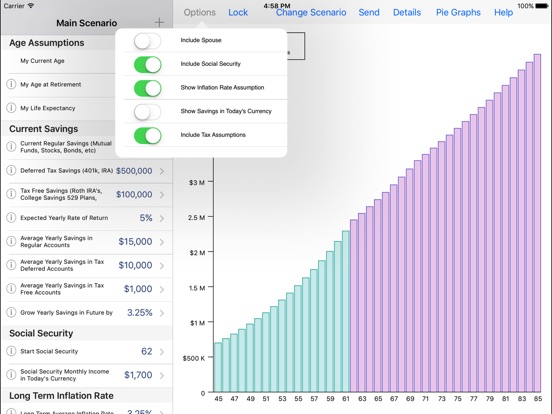
Task: Tap the Lock button
Action: point(238,13)
